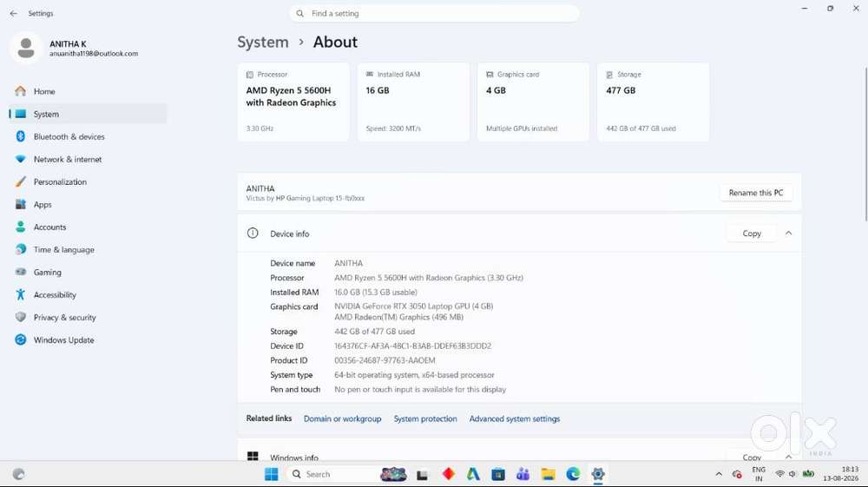Open Microsoft Edge from the taskbar
868x487 pixels.
coord(573,474)
